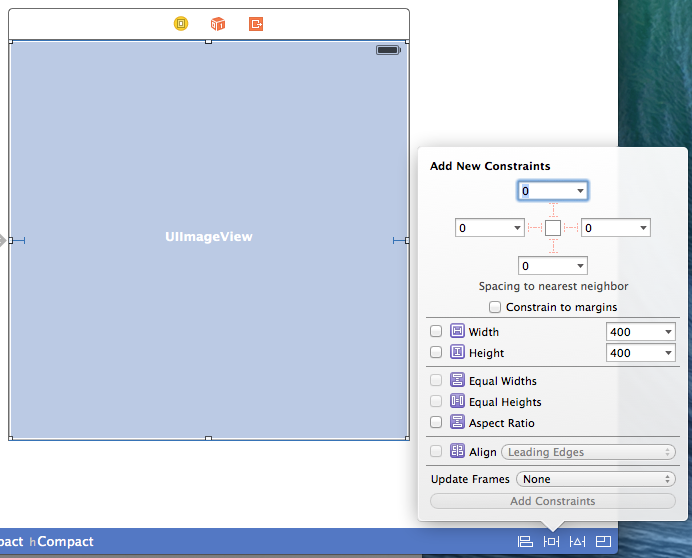Click the purple Width constraint icon
Screen dimensions: 692x558
pos(457,331)
